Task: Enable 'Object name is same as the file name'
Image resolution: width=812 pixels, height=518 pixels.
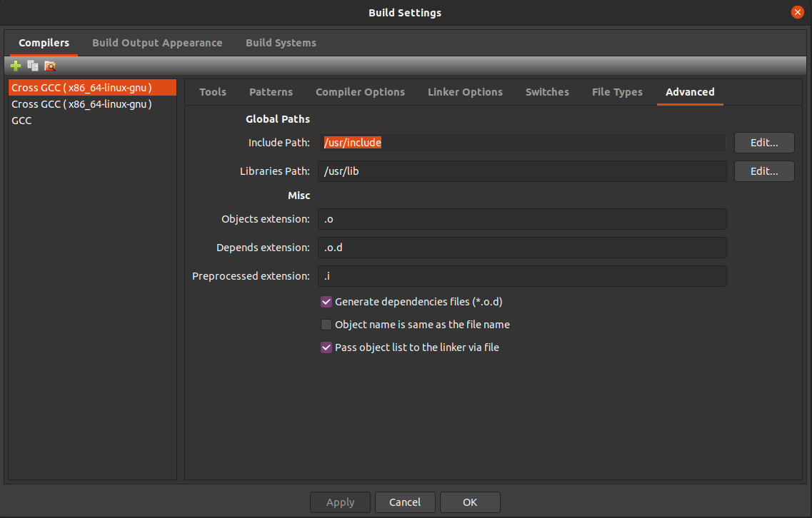Action: pos(326,325)
